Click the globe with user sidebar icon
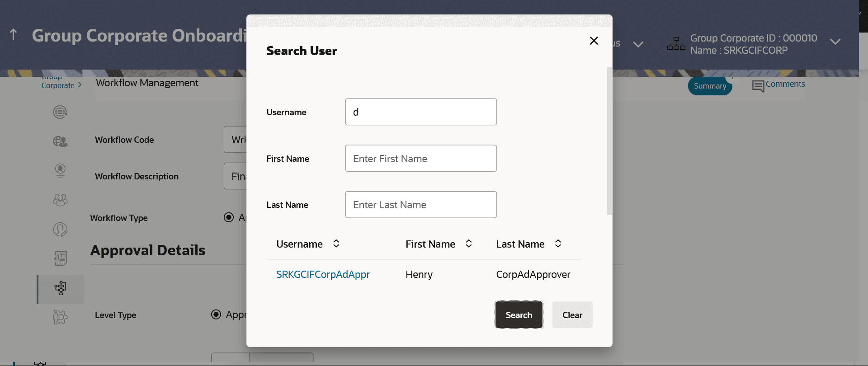Image resolution: width=868 pixels, height=366 pixels. click(60, 141)
